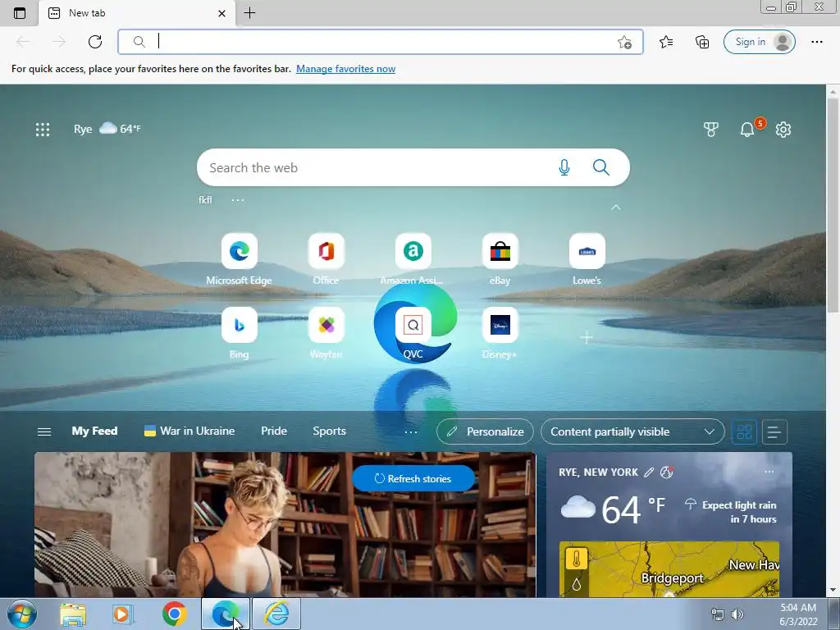Open Settings and more ellipsis menu
Viewport: 840px width, 630px height.
[816, 42]
